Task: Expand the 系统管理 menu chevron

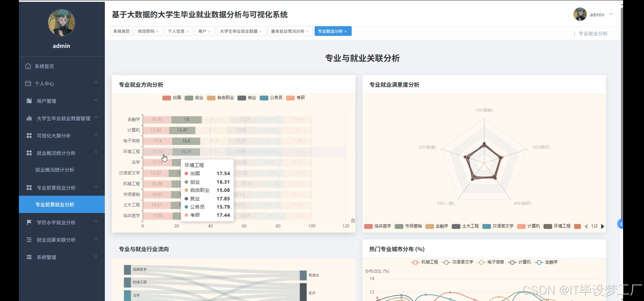Action: tap(96, 256)
